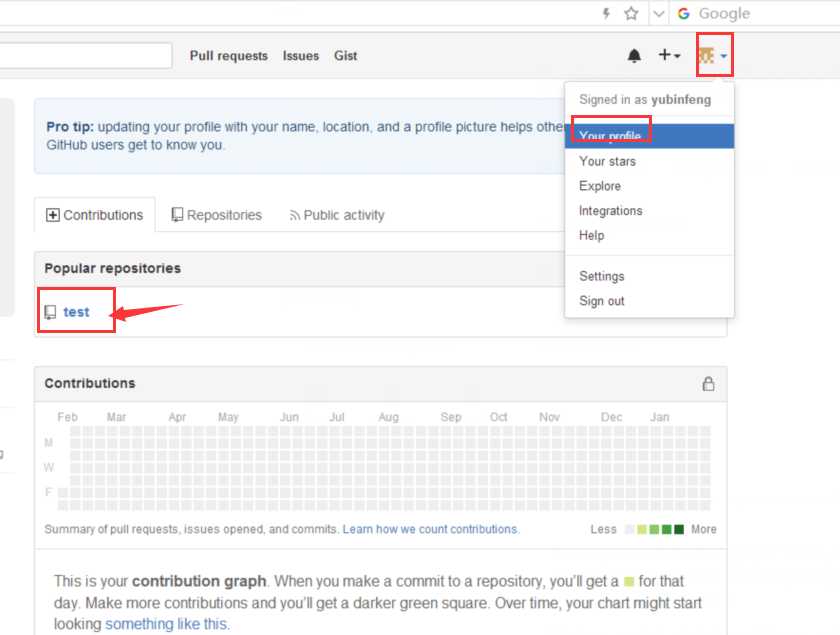Click Sign out in the user menu
The width and height of the screenshot is (840, 635).
click(x=649, y=301)
